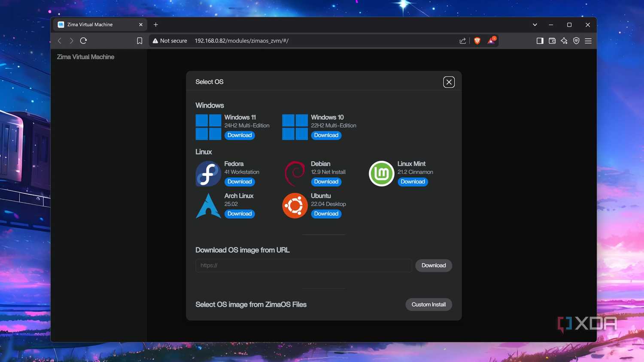This screenshot has height=362, width=644.
Task: Open the Brave Shields icon
Action: pos(477,41)
